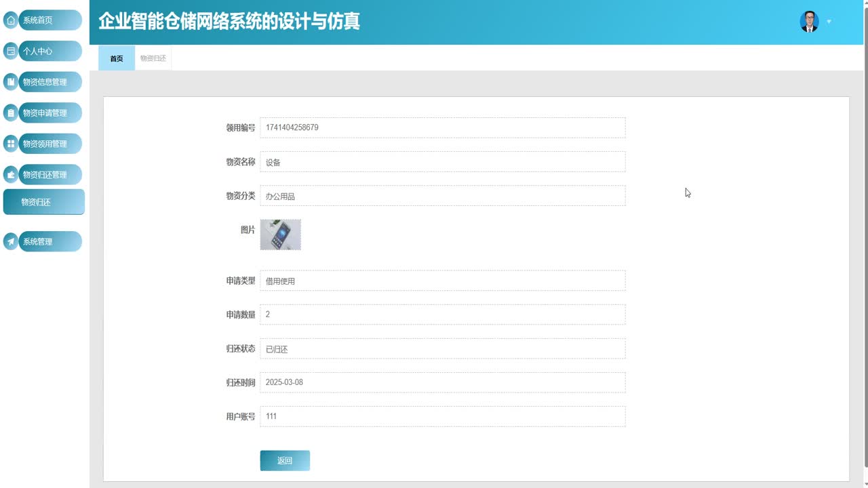Click the 物资名称 field showing 设备

pos(443,162)
